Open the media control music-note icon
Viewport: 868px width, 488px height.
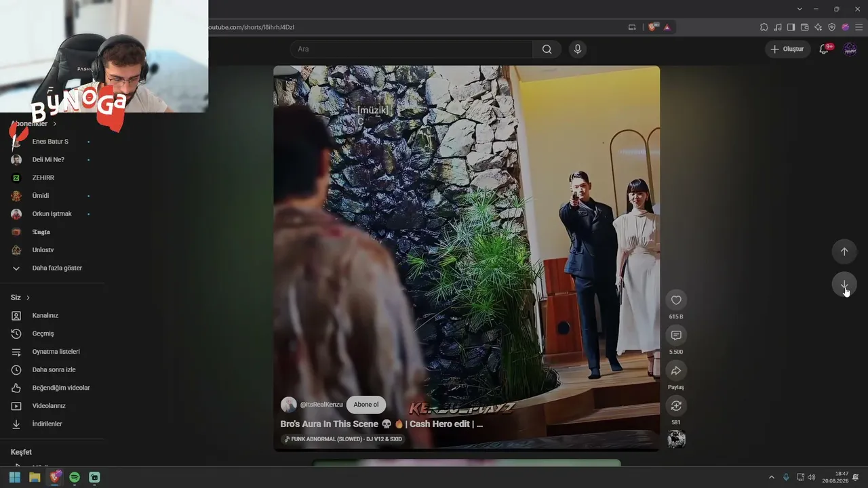[x=778, y=27]
